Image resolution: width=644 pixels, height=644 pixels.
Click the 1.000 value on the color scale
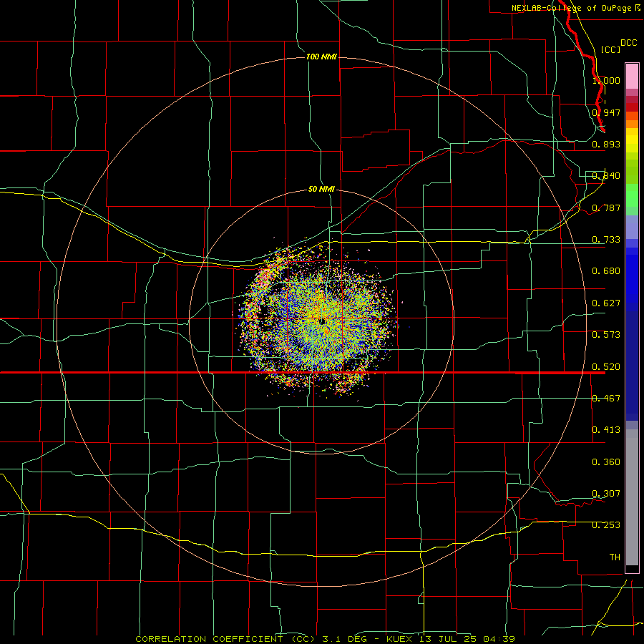pyautogui.click(x=606, y=80)
